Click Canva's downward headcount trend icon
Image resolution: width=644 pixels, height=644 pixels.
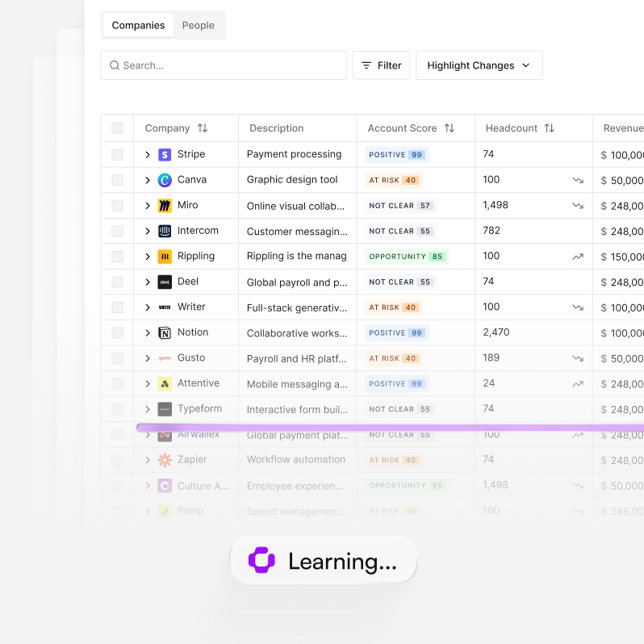pos(578,180)
